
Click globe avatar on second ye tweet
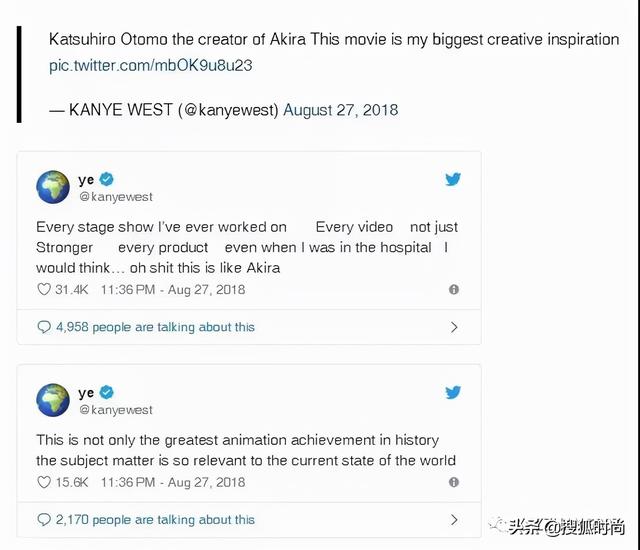(53, 400)
